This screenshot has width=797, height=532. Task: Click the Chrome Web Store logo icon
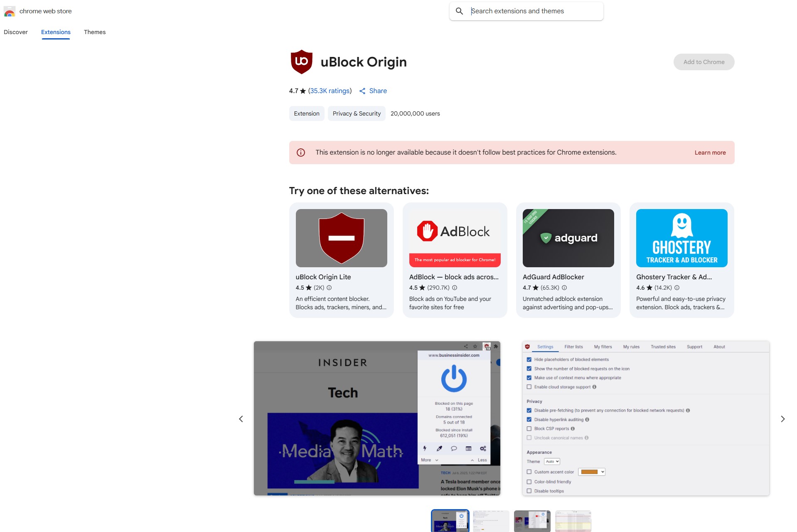(x=9, y=11)
